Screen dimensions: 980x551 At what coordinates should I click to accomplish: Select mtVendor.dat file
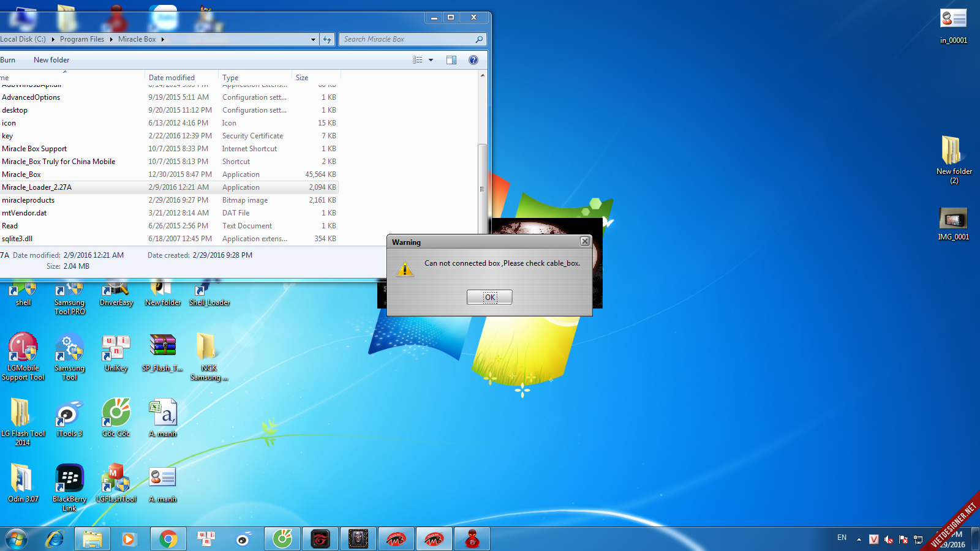tap(168, 213)
